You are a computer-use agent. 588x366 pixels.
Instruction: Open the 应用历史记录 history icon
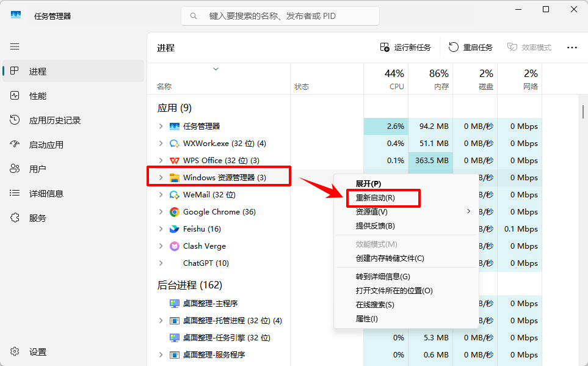pyautogui.click(x=15, y=120)
